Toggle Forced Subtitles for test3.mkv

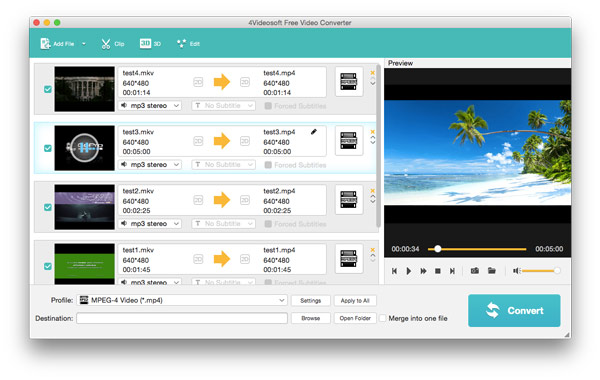268,165
